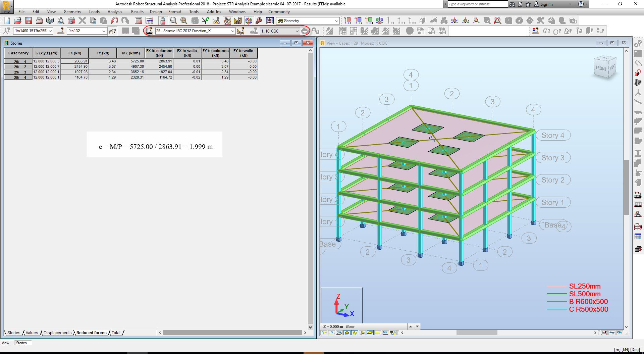Open the Save document icon

pos(29,20)
